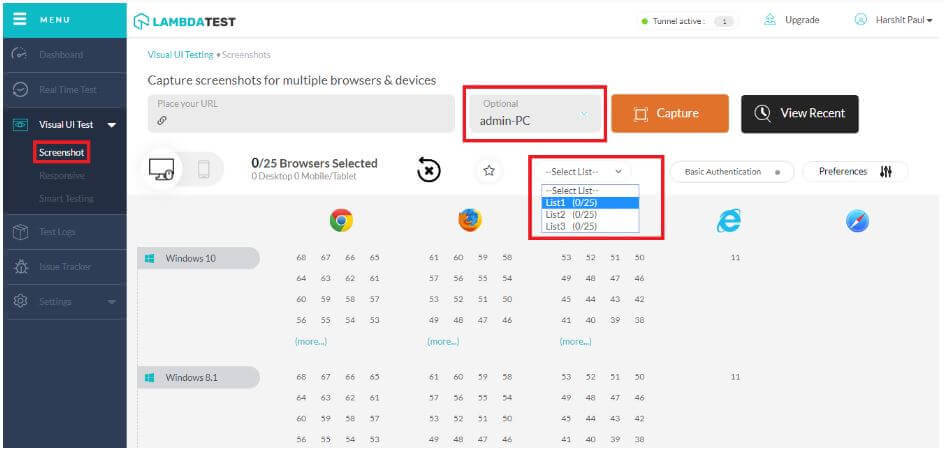Click the reset browser selection icon

point(429,171)
